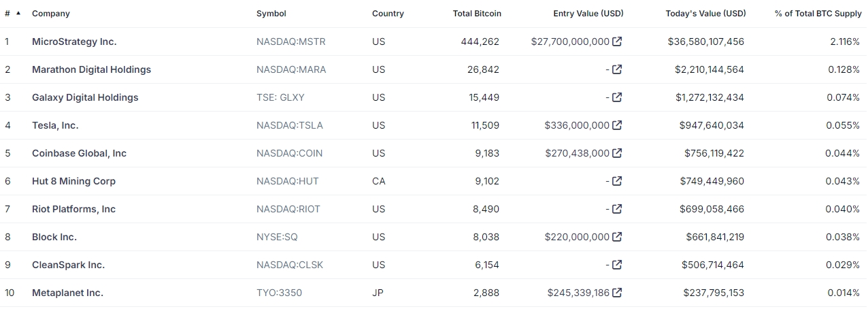Click Block Inc. external link icon

[617, 237]
